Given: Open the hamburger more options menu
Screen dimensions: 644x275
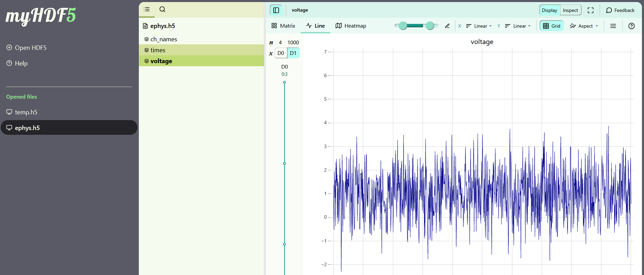Looking at the screenshot, I should tap(613, 26).
